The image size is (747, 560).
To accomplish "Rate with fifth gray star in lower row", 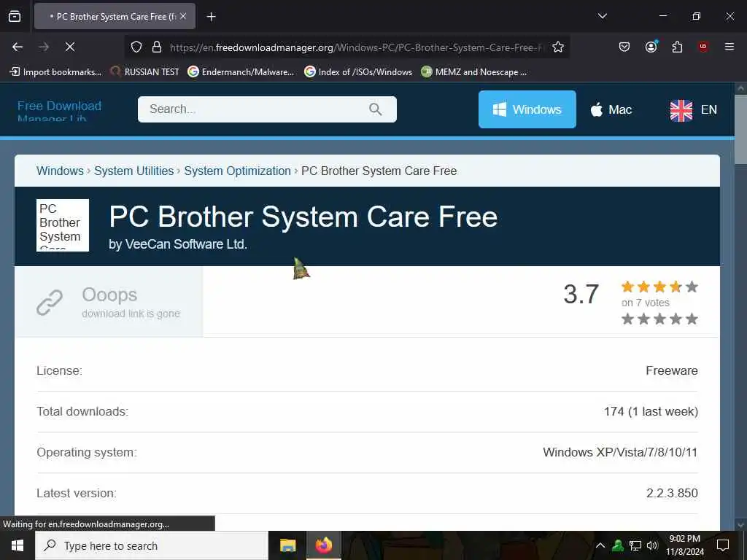I will pos(692,319).
